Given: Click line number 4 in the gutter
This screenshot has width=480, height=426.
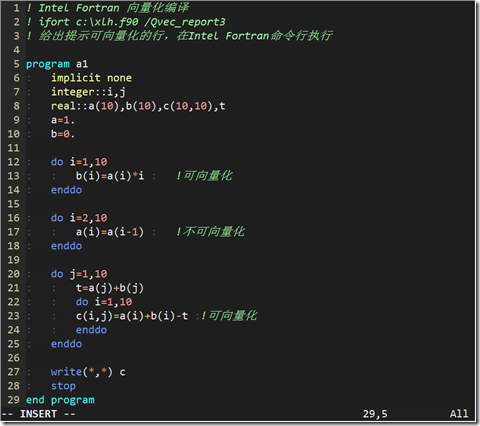Looking at the screenshot, I should click(x=16, y=50).
